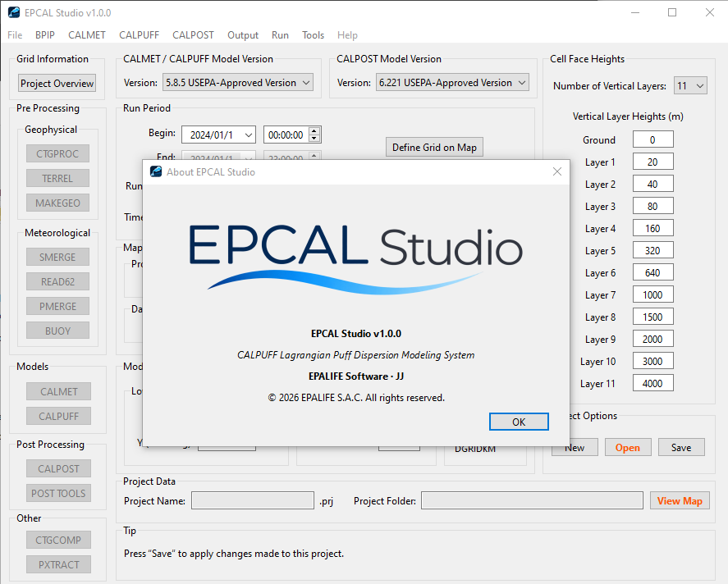Open the CALPUFF menu
The image size is (728, 584).
point(139,35)
